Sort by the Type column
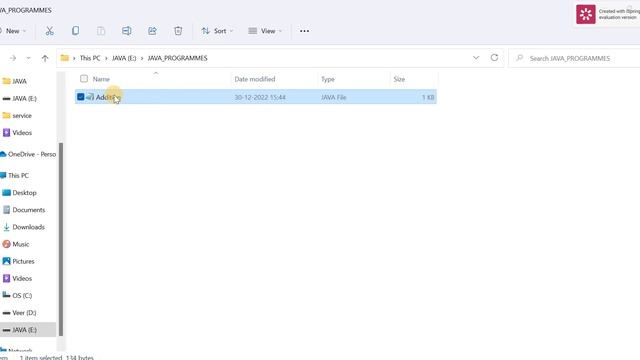The width and height of the screenshot is (640, 360). point(328,79)
